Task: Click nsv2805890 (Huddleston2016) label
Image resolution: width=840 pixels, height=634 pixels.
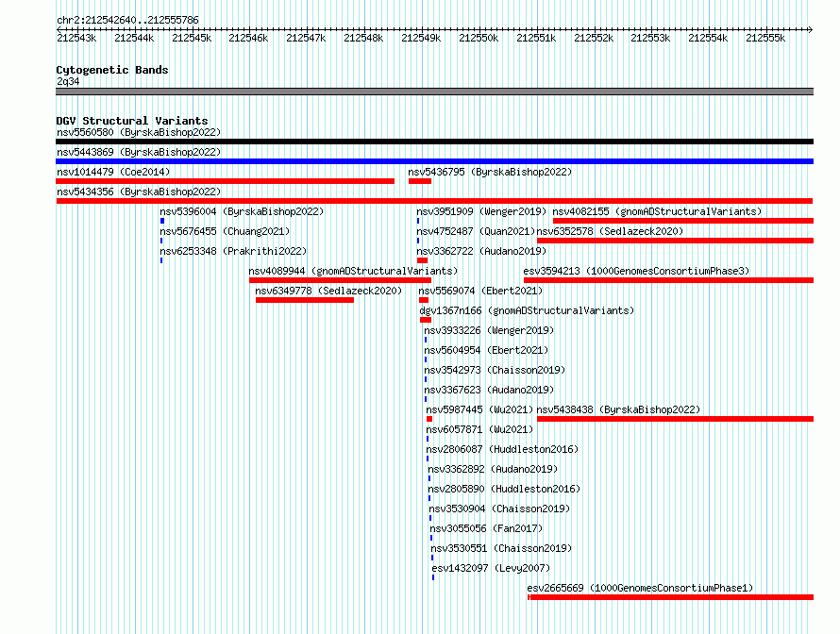Action: tap(504, 489)
